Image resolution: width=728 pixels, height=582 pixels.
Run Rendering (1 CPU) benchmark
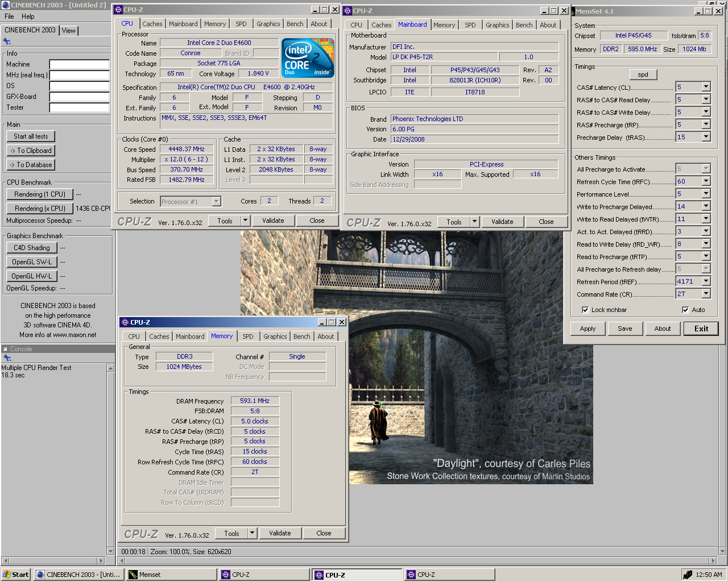click(x=40, y=194)
